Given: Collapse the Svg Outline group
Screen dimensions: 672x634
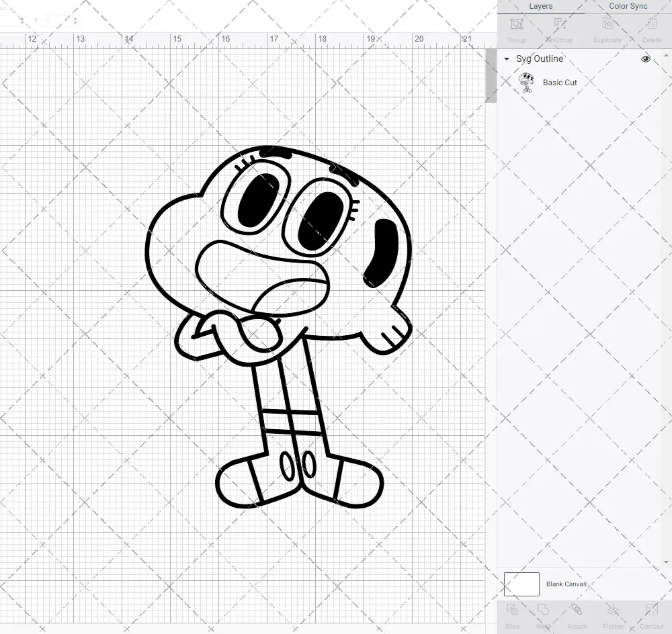Looking at the screenshot, I should 506,59.
